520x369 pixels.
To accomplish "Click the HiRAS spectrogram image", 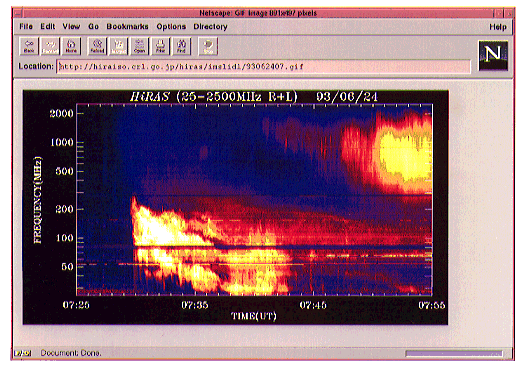I will click(x=235, y=207).
